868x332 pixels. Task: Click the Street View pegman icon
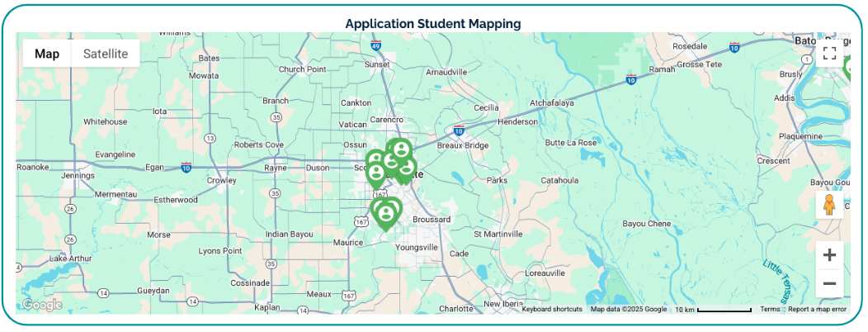pyautogui.click(x=829, y=205)
